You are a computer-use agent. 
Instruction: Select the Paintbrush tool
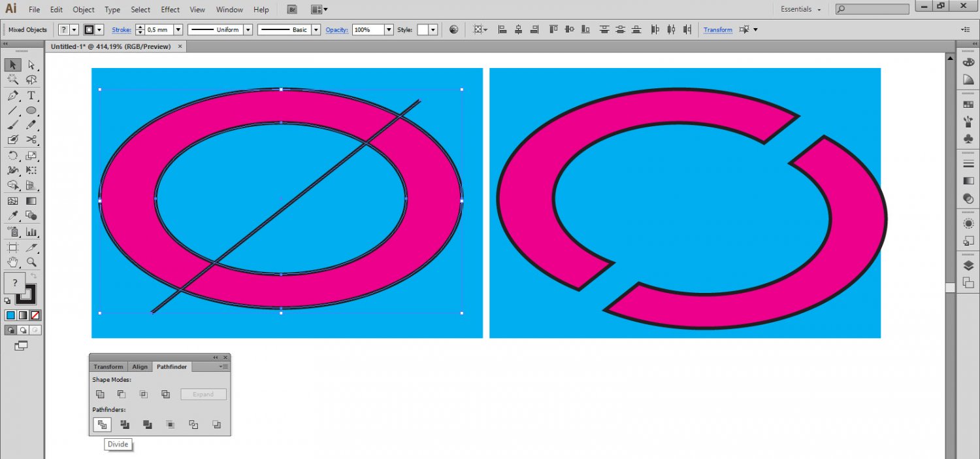[12, 125]
